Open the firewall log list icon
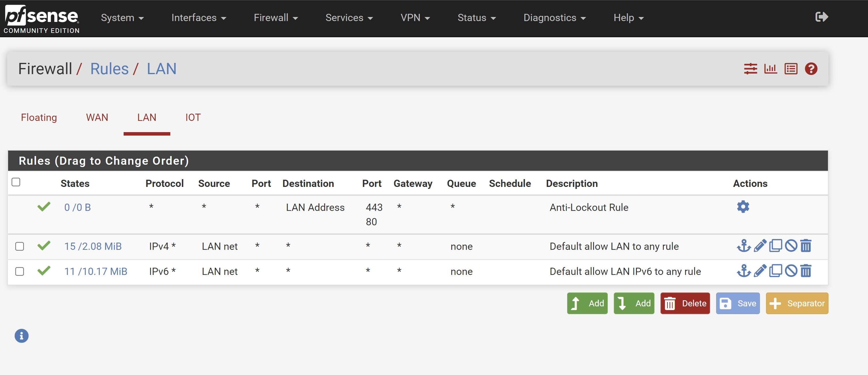 791,69
